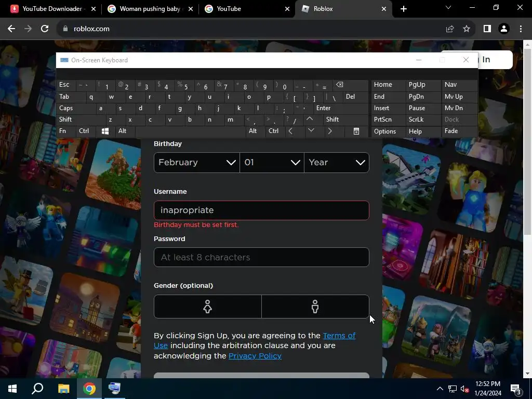Image resolution: width=532 pixels, height=399 pixels.
Task: Toggle Fade on On-Screen Keyboard
Action: tap(459, 131)
